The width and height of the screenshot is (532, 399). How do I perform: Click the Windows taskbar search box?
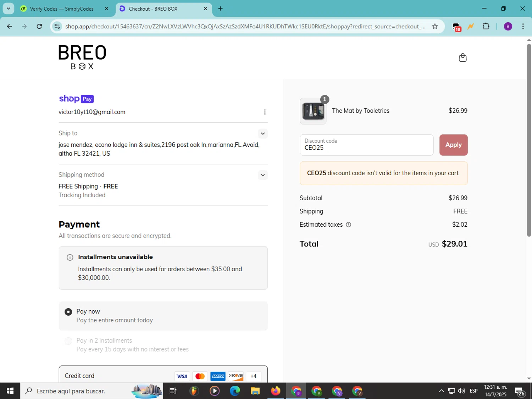92,391
